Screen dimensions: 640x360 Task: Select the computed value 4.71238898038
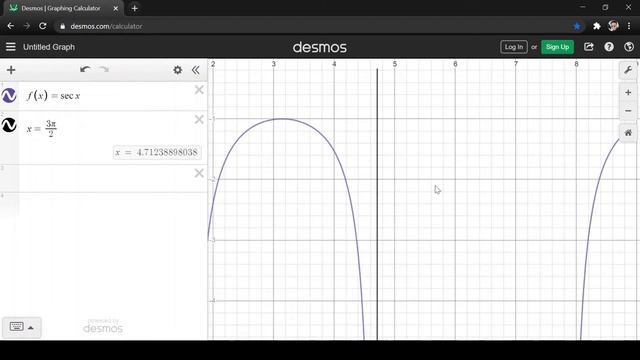[x=157, y=152]
